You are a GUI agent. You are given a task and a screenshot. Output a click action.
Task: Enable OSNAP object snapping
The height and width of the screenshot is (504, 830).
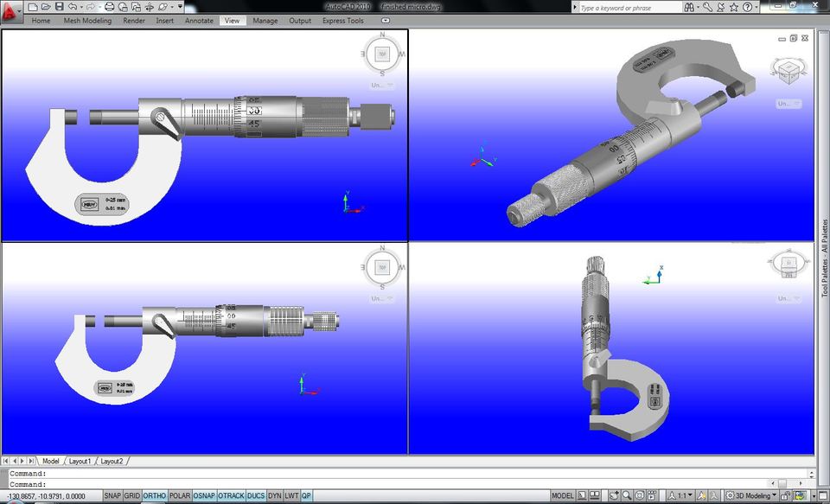205,495
